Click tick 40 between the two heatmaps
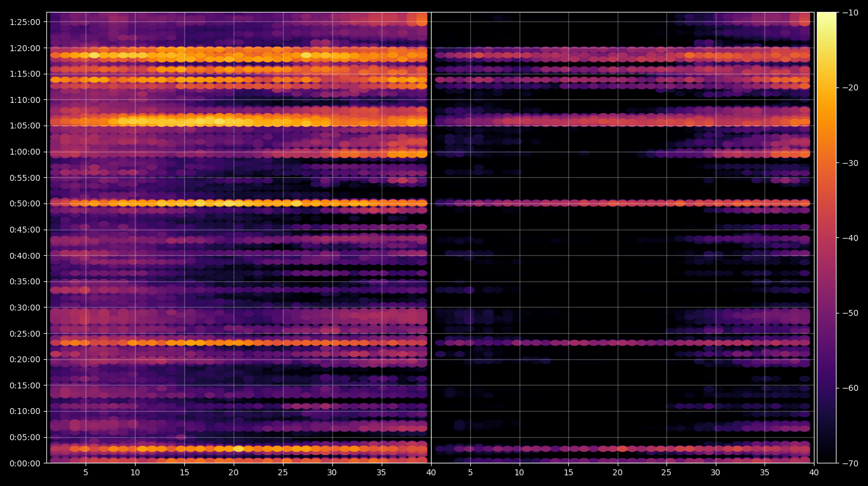This screenshot has width=868, height=486. click(431, 473)
